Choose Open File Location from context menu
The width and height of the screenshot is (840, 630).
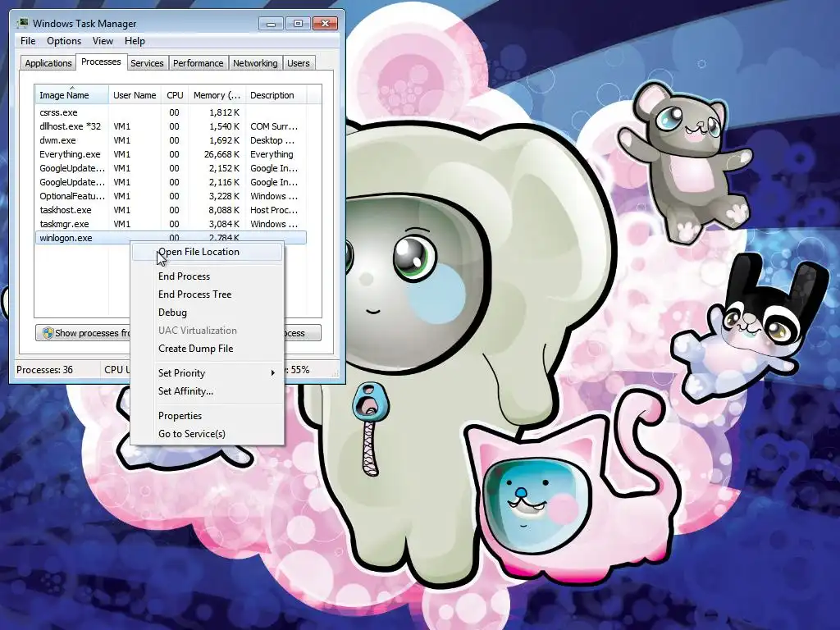(207, 252)
